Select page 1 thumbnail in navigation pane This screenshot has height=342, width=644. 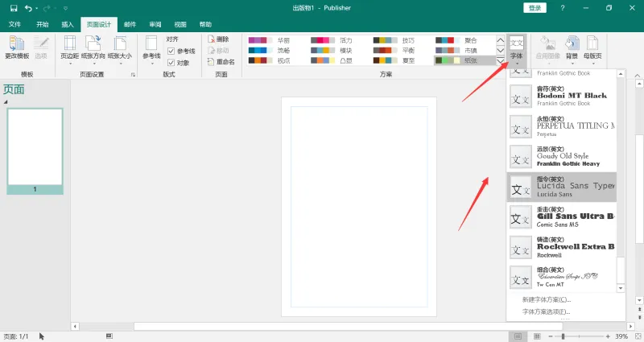tap(35, 150)
